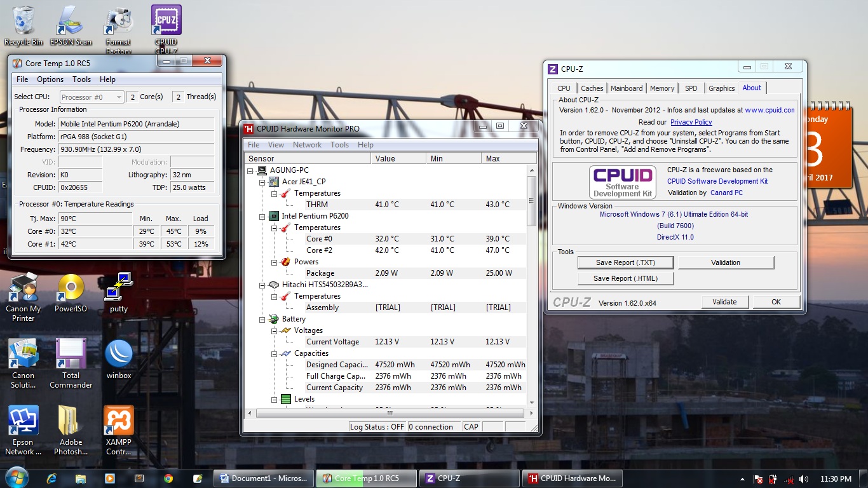Show hidden tray icons arrow
The image size is (868, 488).
click(742, 479)
